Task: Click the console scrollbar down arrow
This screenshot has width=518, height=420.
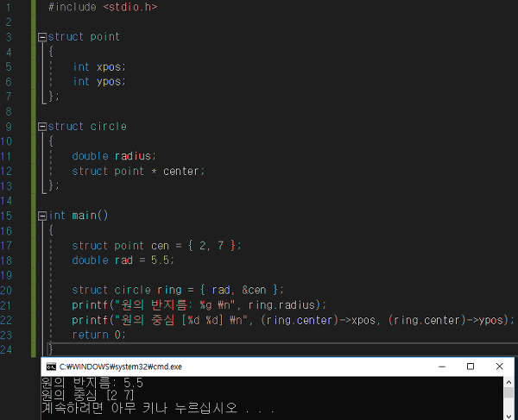Action: (509, 417)
